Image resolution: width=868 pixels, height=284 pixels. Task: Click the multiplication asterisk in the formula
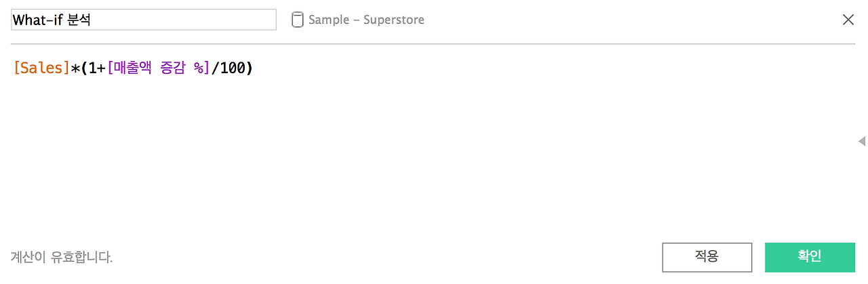[x=75, y=68]
